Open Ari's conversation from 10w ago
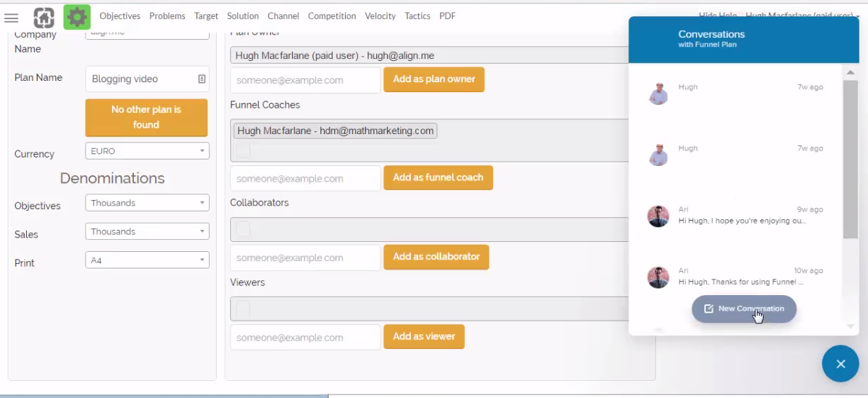 [x=735, y=277]
